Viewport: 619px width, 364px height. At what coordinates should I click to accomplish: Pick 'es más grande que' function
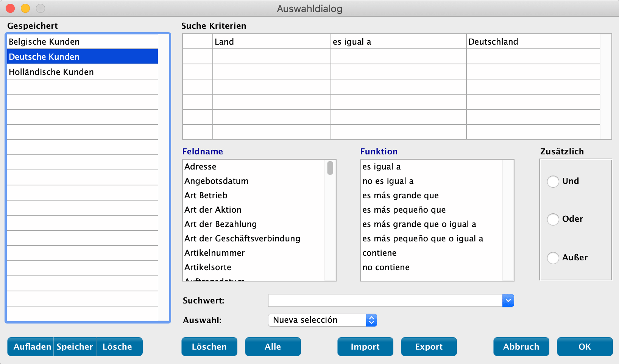(432, 196)
